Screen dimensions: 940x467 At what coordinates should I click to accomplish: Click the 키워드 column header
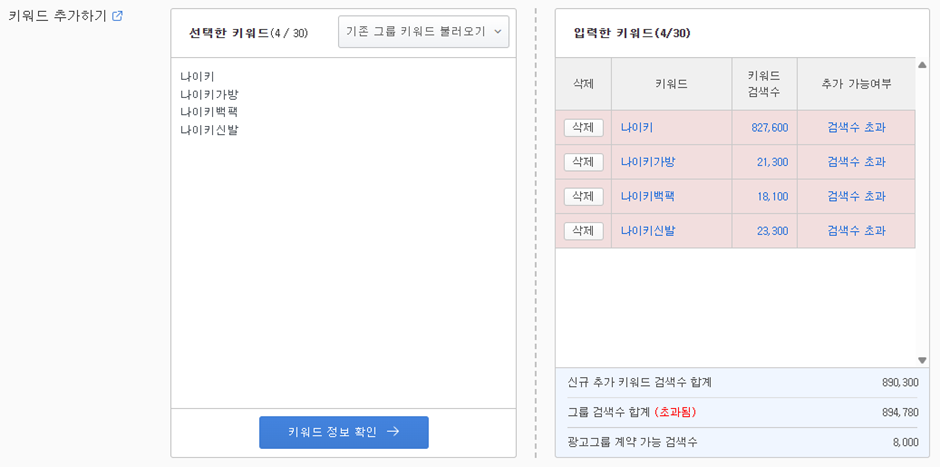(x=671, y=84)
